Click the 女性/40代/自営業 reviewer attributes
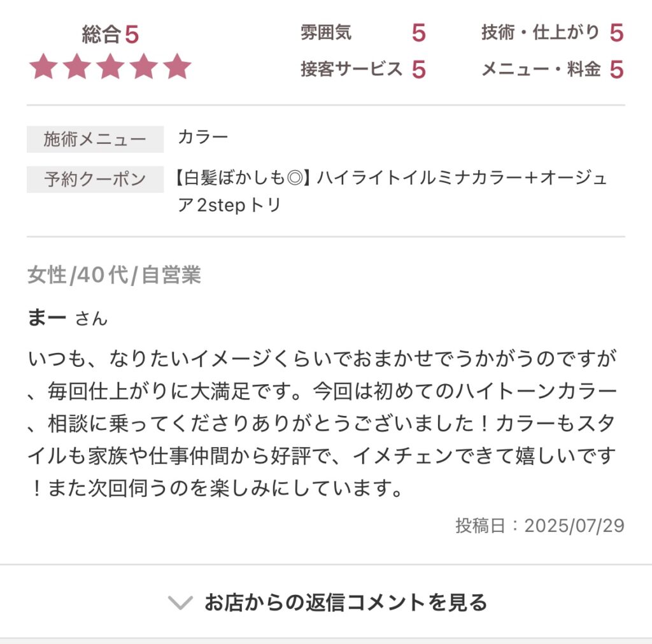Image resolution: width=652 pixels, height=644 pixels. [x=114, y=275]
